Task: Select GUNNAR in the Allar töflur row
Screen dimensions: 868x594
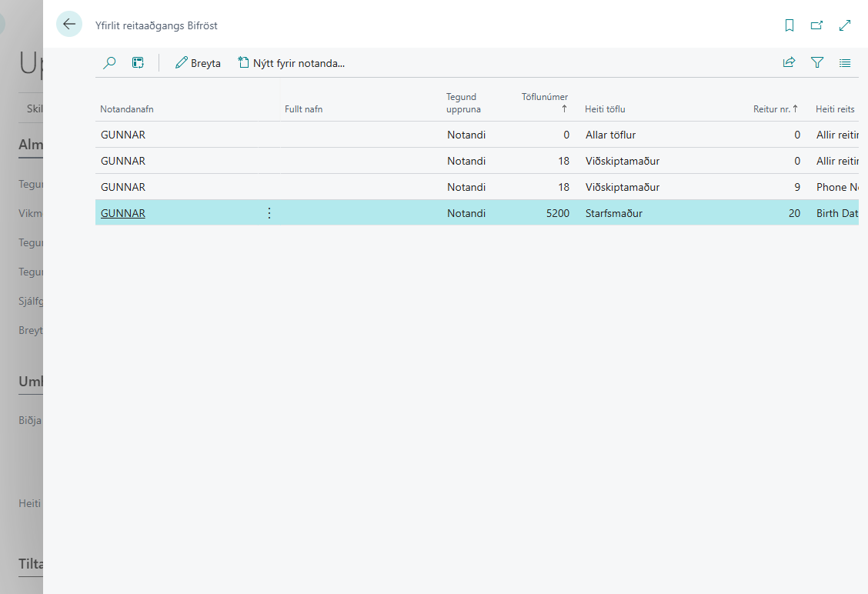Action: [123, 135]
